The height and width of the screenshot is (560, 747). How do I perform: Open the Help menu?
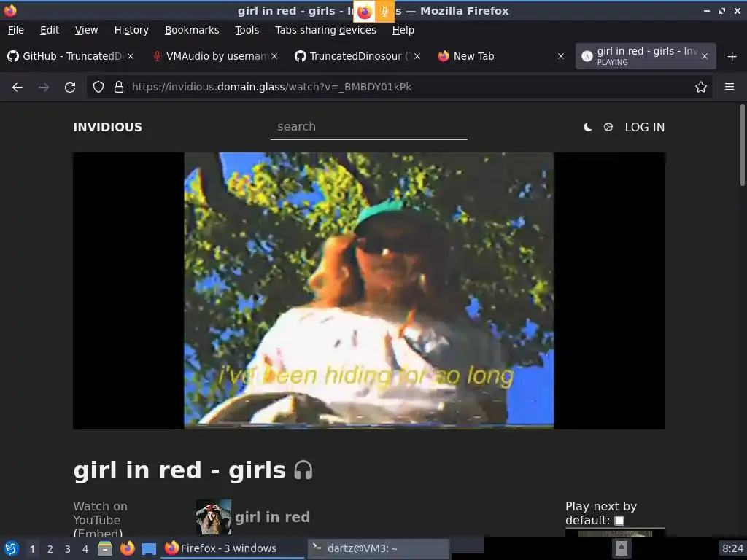[403, 30]
